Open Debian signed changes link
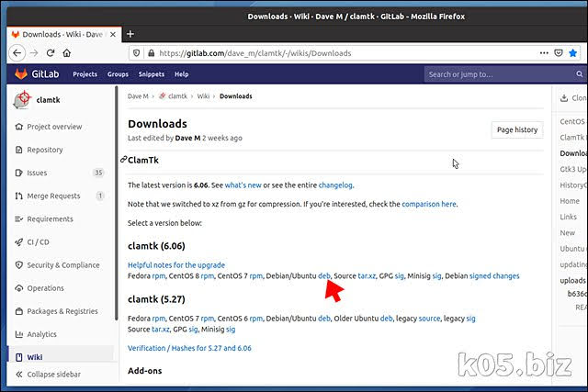Image resolution: width=588 pixels, height=392 pixels. (494, 275)
